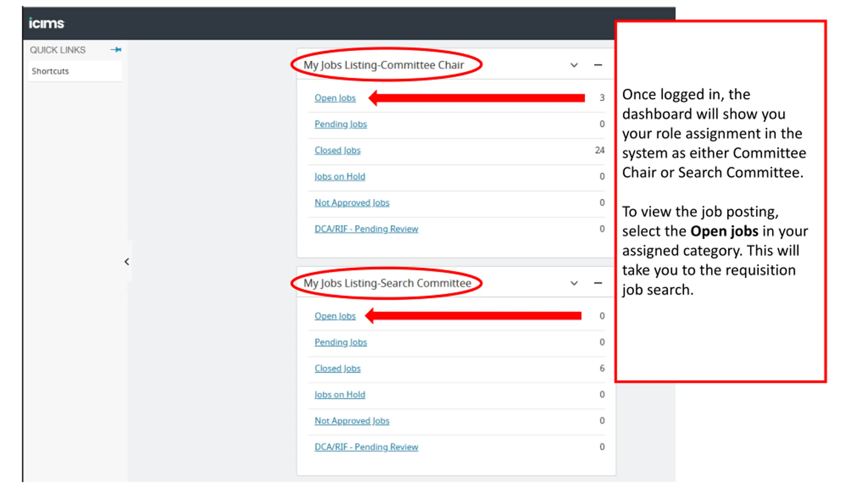Expand Committee Chair panel options chevron
The image size is (868, 488).
coord(574,65)
